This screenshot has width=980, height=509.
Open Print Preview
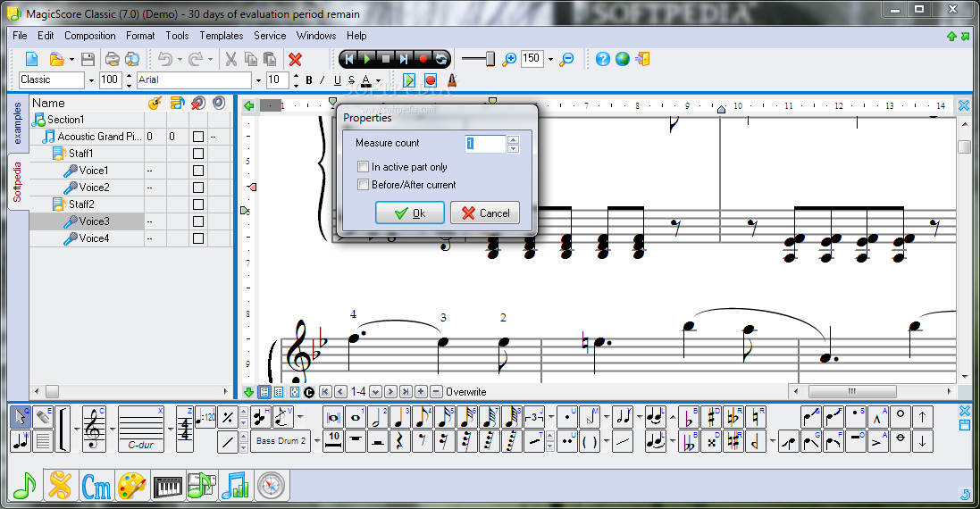pyautogui.click(x=132, y=59)
